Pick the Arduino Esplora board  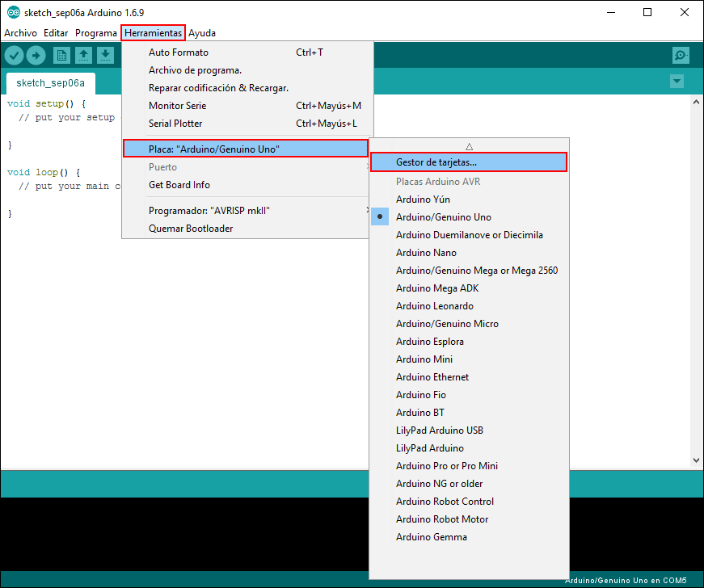click(470, 342)
